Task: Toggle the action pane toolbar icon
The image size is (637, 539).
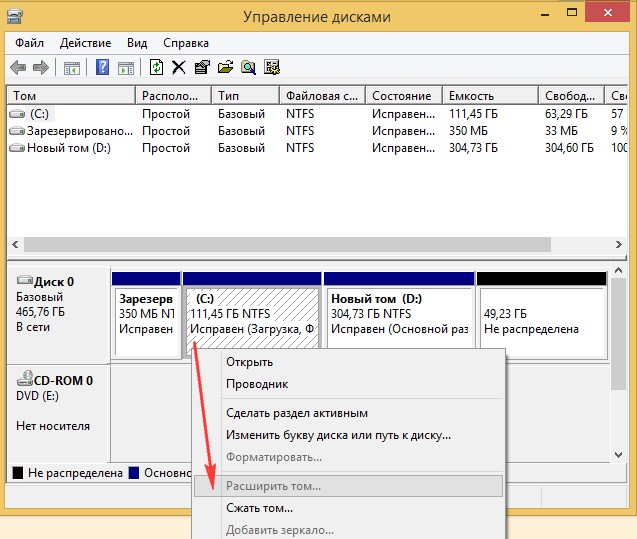Action: point(126,68)
